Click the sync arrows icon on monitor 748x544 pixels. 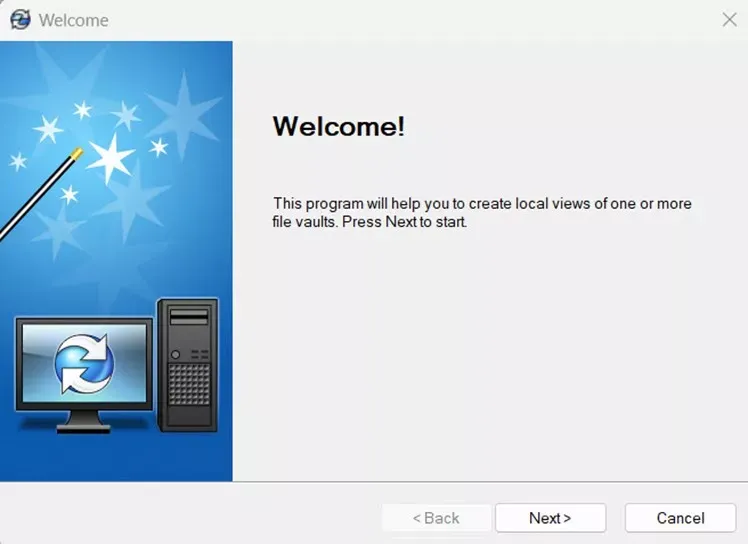point(84,363)
